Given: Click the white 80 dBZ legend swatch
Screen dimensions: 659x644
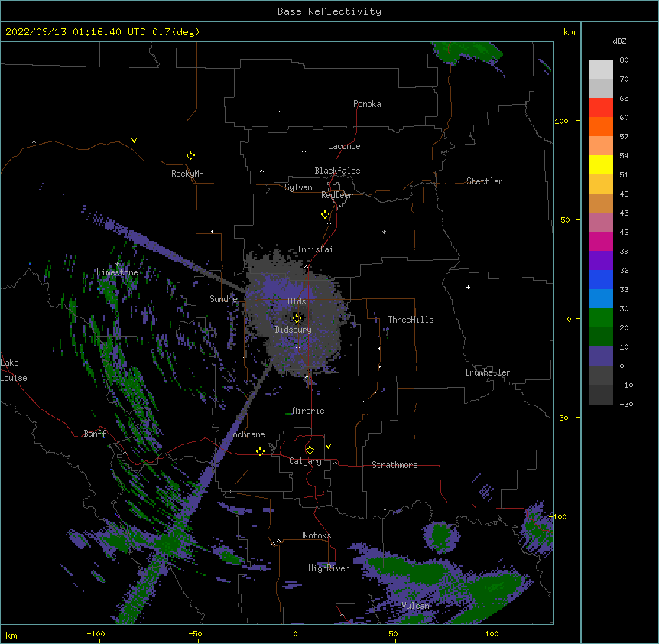Looking at the screenshot, I should tap(601, 70).
